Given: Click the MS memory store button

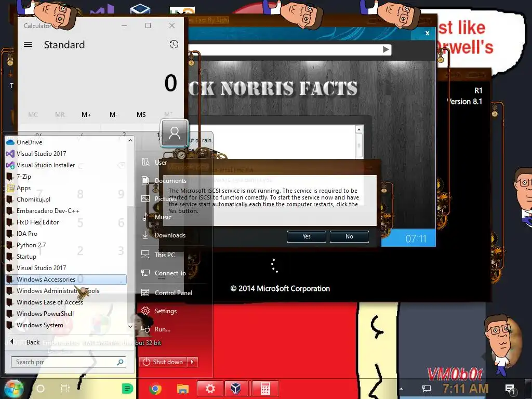Looking at the screenshot, I should coord(141,115).
